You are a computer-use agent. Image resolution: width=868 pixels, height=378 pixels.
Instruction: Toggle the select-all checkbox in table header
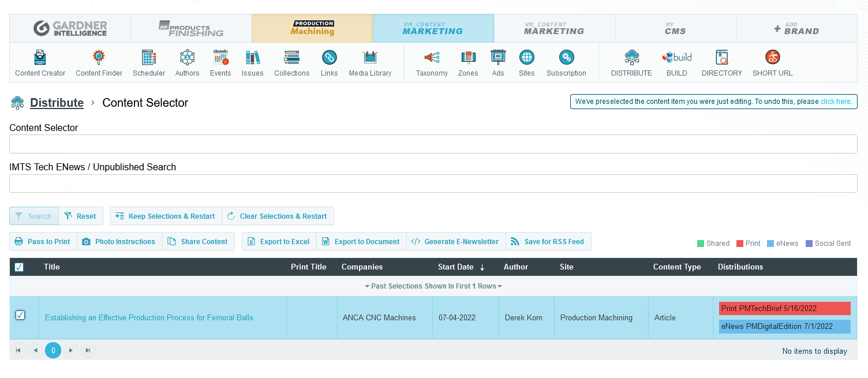19,267
